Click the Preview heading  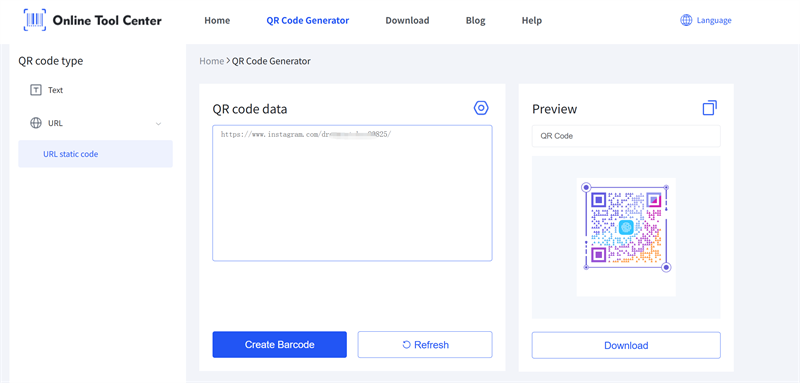(x=555, y=109)
